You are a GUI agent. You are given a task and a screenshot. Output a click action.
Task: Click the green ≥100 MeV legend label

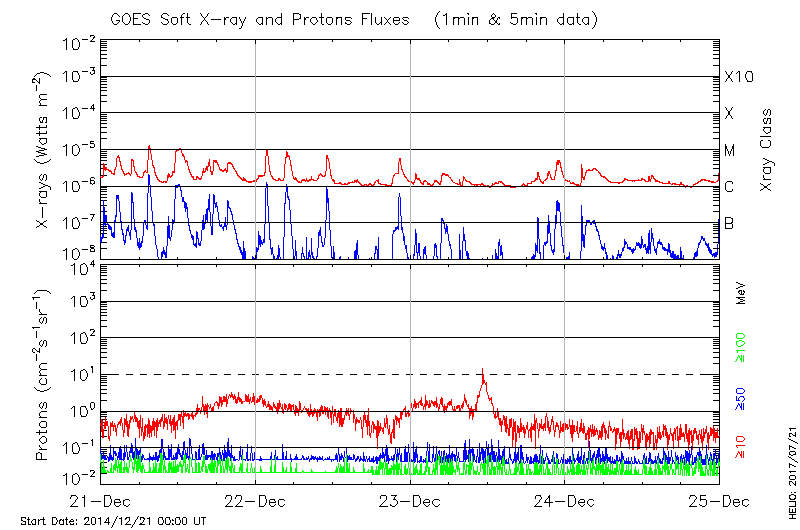(x=741, y=347)
